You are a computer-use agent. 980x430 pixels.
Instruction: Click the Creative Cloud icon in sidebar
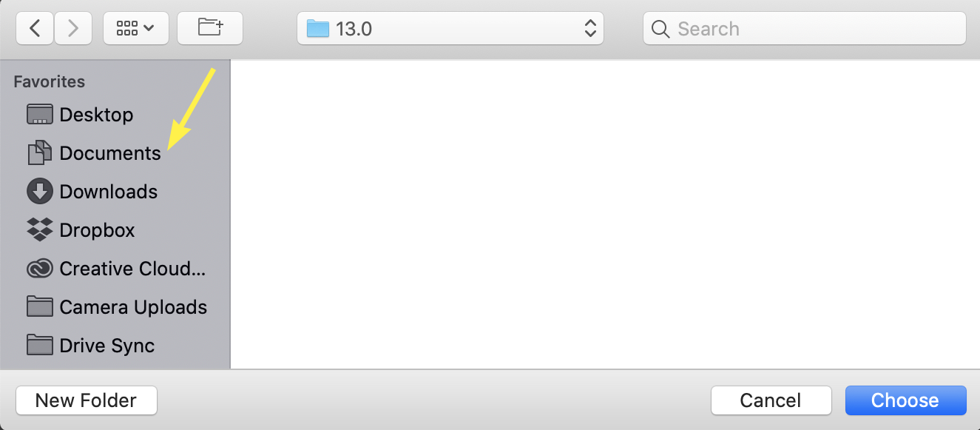[39, 269]
